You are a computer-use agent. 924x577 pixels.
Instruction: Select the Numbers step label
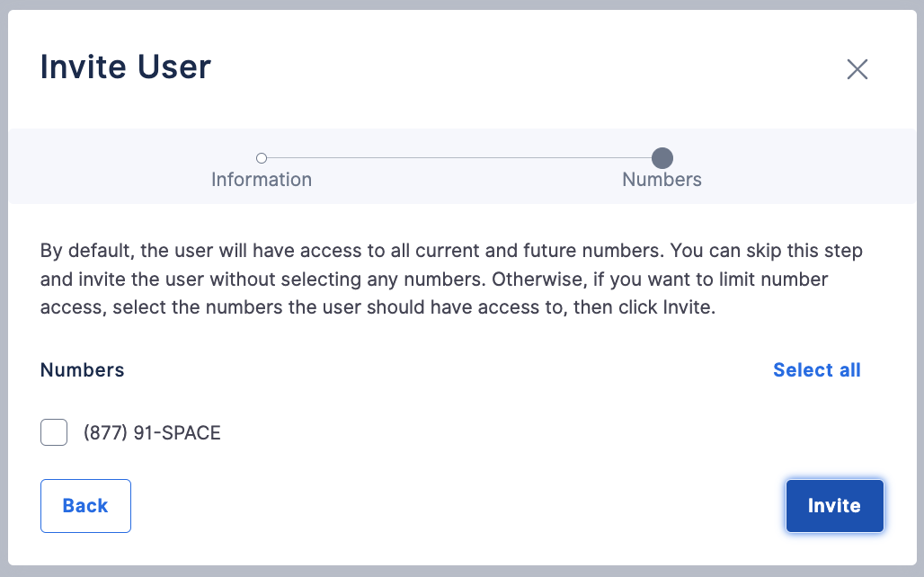662,179
